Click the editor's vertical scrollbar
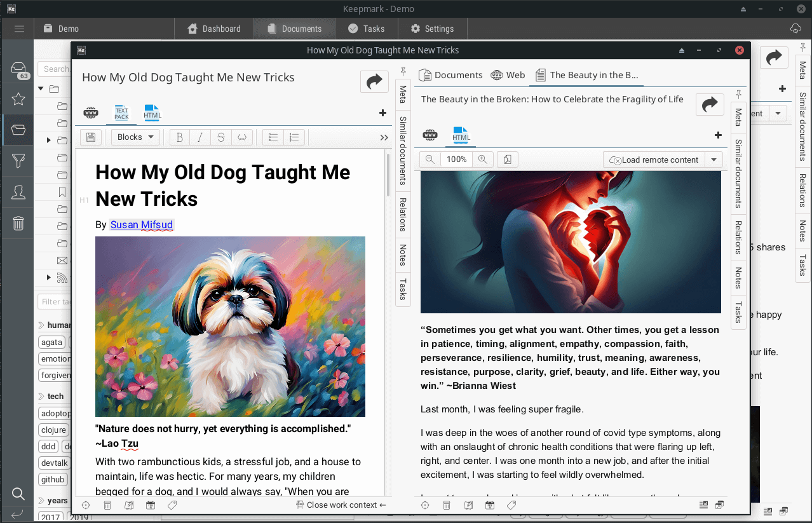The height and width of the screenshot is (523, 812). point(388,175)
